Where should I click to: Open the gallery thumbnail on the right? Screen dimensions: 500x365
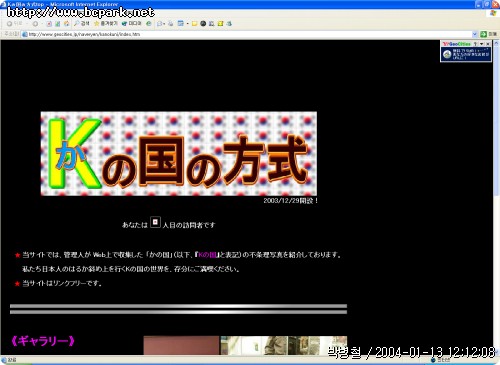coord(284,345)
